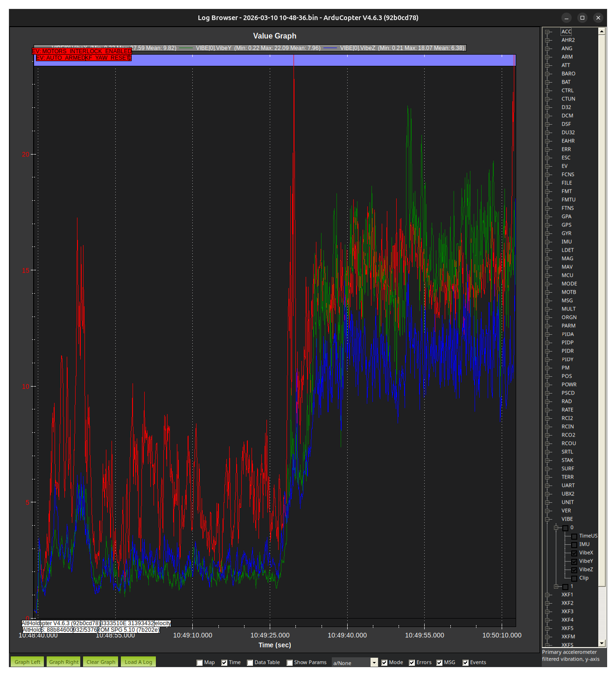Select the MODE entry in the message list
This screenshot has height=676, width=616.
click(569, 284)
